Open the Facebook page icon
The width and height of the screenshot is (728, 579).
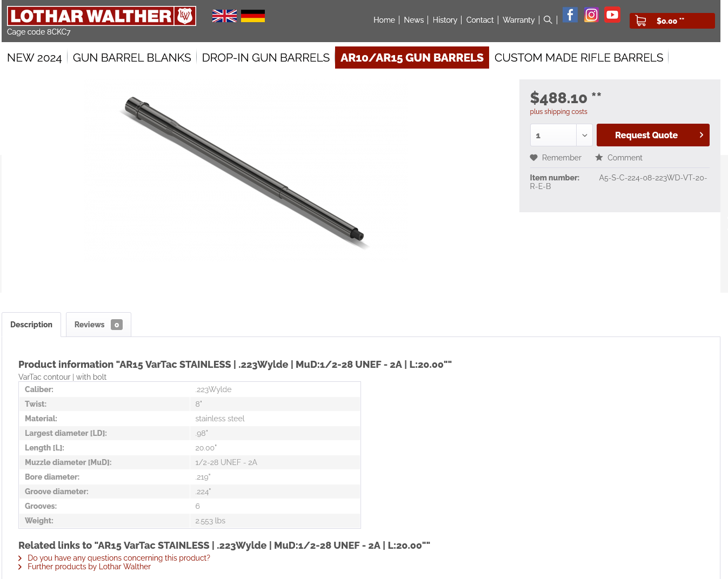570,15
